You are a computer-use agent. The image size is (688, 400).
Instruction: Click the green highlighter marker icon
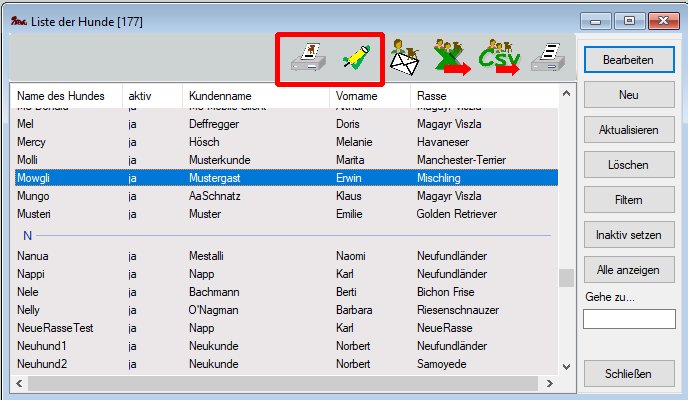(352, 58)
